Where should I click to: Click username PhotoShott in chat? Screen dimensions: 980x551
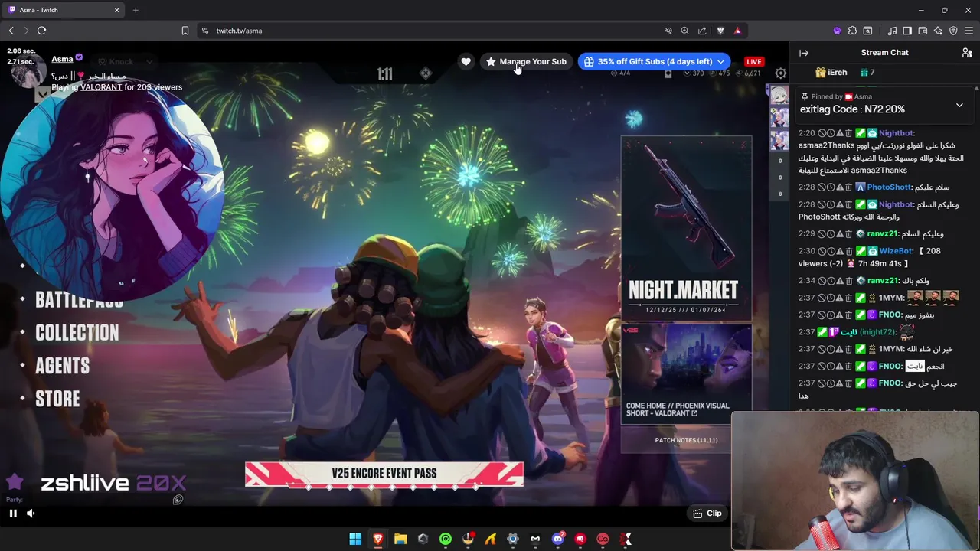889,187
